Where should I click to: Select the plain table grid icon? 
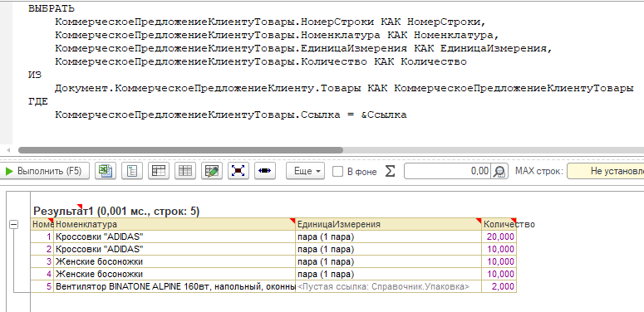click(185, 171)
